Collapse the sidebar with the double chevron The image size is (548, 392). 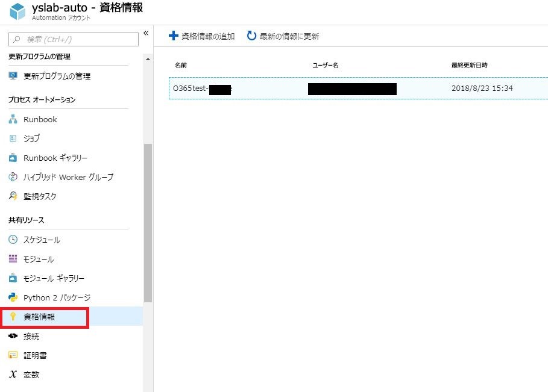[x=146, y=33]
